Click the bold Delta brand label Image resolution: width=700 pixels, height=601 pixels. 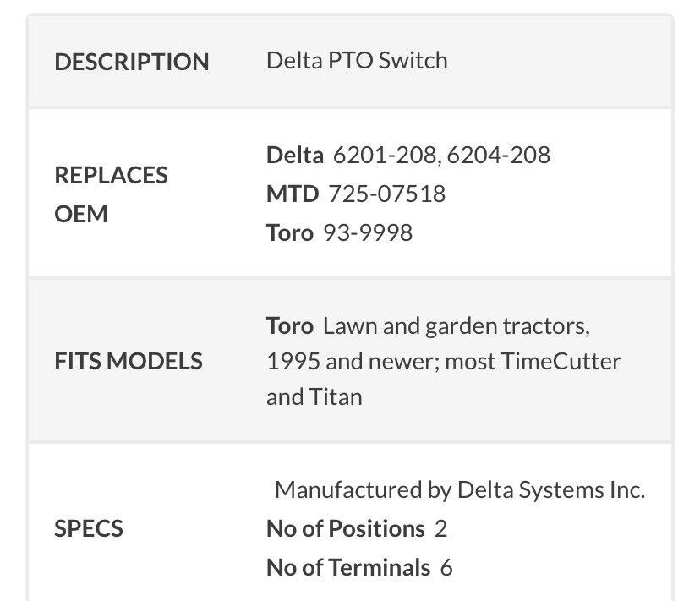click(x=294, y=155)
